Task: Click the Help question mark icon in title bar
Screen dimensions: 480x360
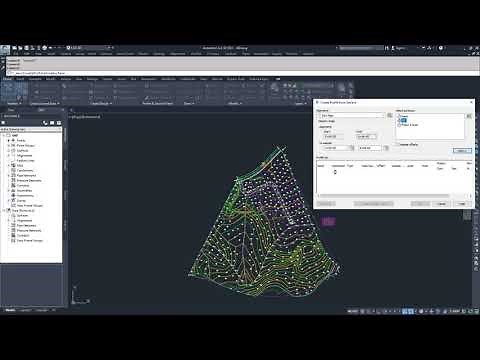Action: [441, 48]
